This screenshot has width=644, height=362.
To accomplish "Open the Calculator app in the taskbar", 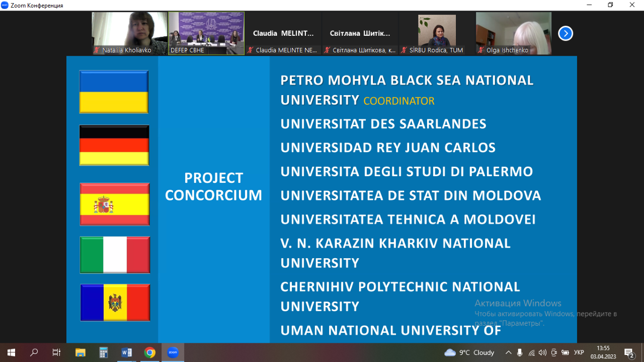I will 103,352.
